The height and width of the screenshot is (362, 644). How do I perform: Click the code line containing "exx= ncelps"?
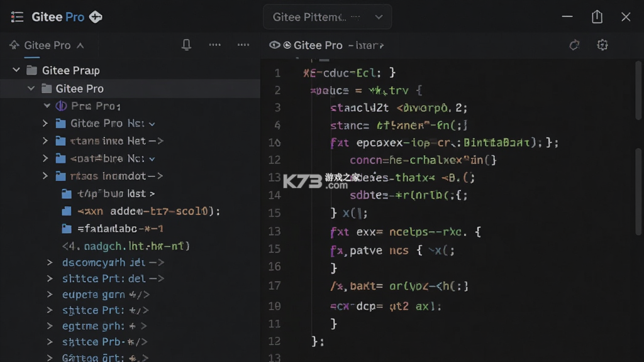pyautogui.click(x=406, y=232)
